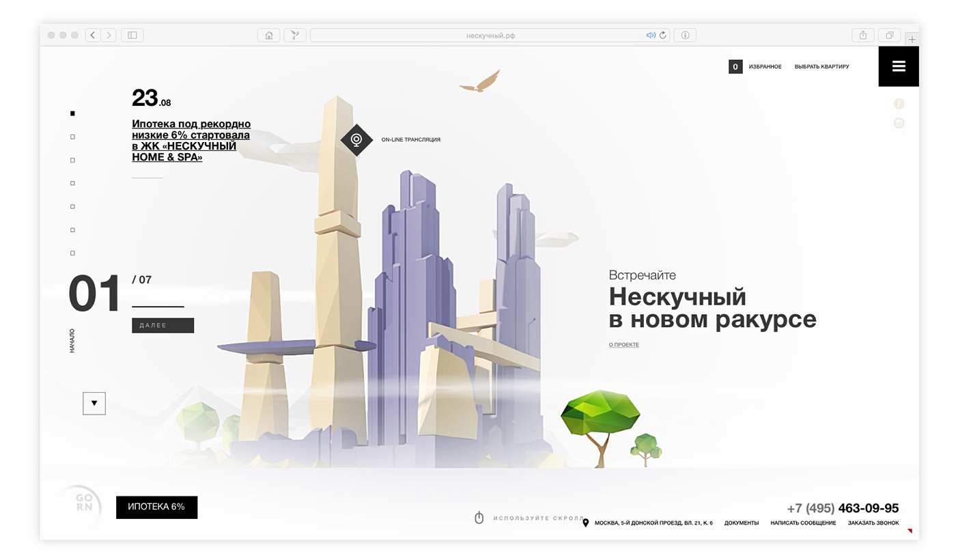Mute the tab using the speaker icon
This screenshot has width=956, height=560.
coord(651,35)
